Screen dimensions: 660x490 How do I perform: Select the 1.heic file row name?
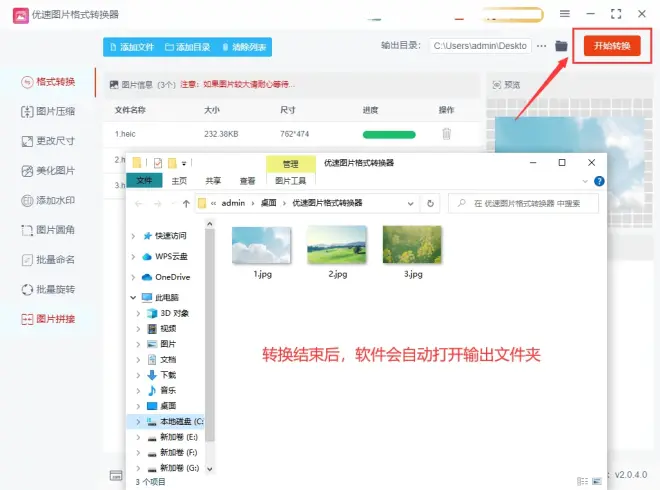(125, 134)
